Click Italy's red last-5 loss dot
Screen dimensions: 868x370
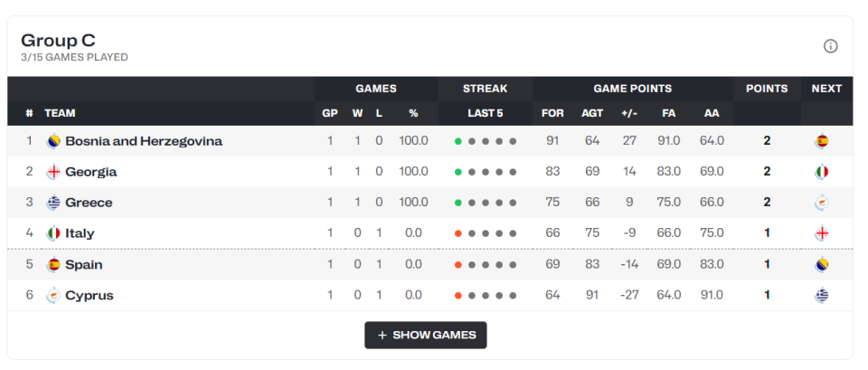[458, 233]
